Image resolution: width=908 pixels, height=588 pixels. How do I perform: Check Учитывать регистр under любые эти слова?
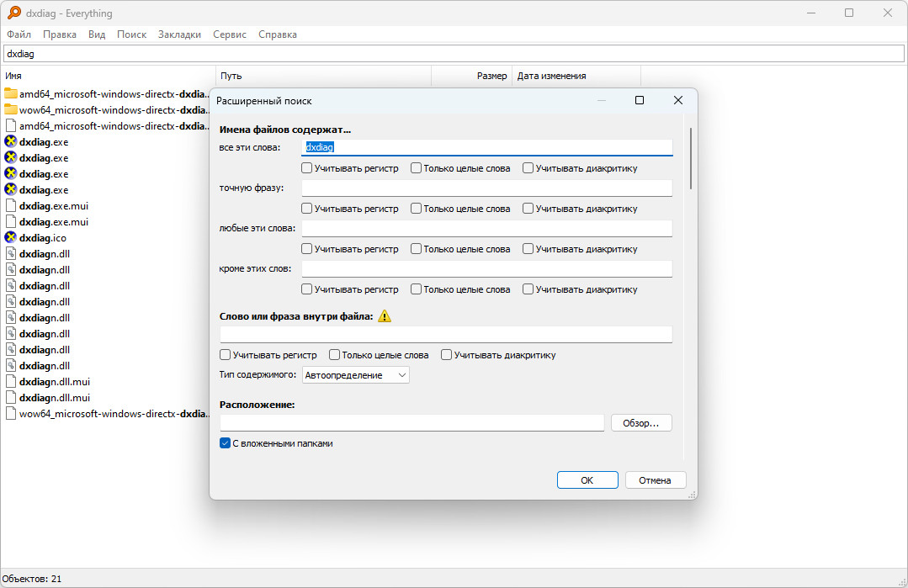[x=307, y=249]
